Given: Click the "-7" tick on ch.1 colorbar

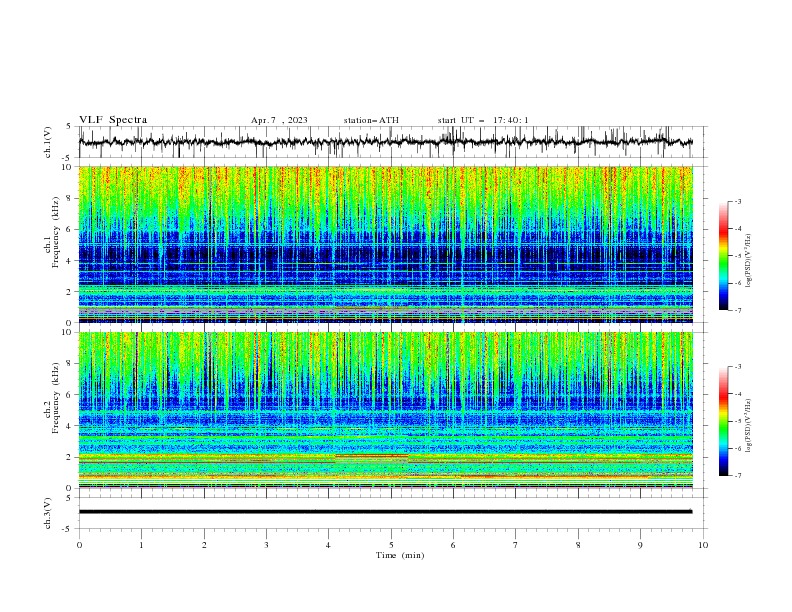Looking at the screenshot, I should [x=737, y=311].
